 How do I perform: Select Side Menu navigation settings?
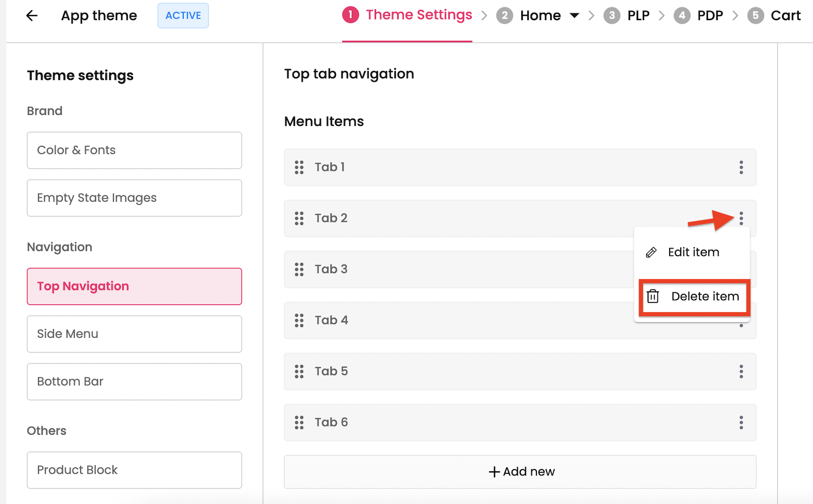click(x=134, y=334)
